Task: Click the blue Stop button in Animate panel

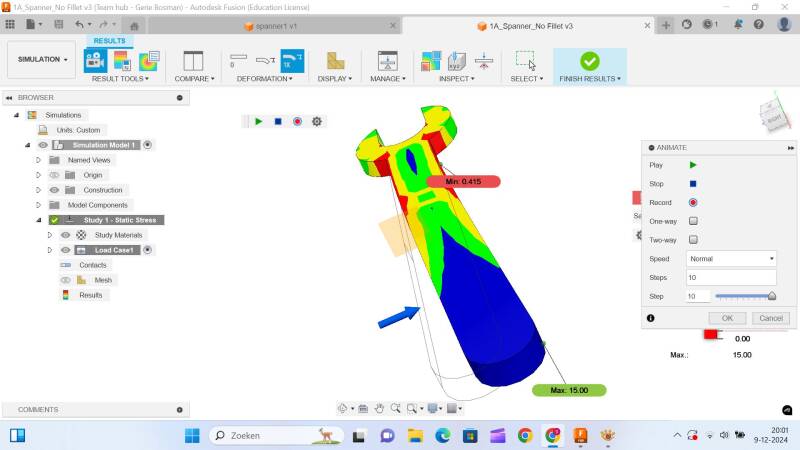Action: (693, 184)
